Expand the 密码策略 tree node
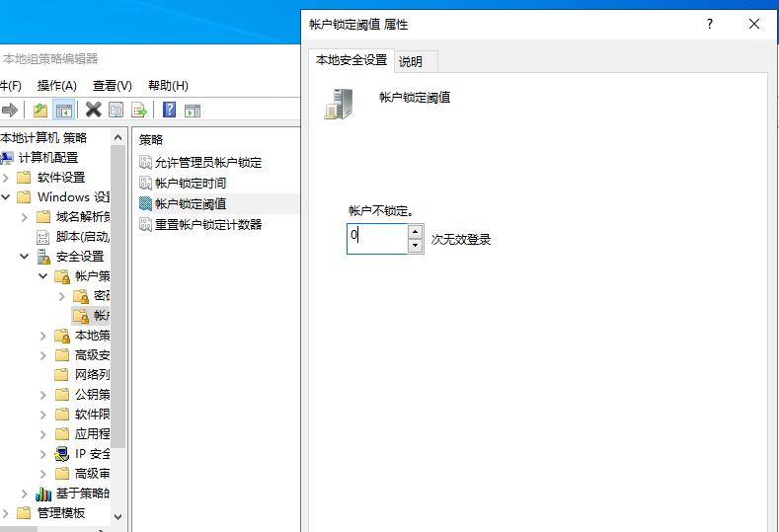This screenshot has width=779, height=532. click(61, 296)
